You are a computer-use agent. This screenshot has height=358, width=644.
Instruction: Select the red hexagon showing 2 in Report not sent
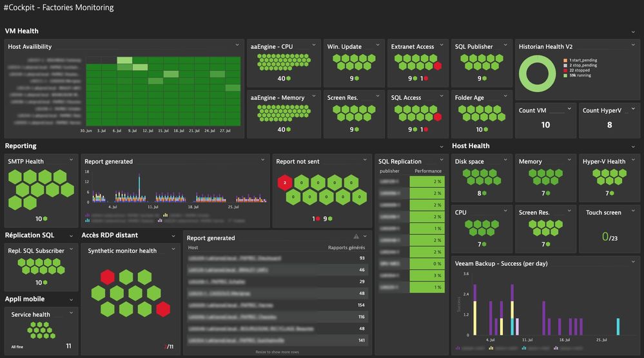pyautogui.click(x=284, y=183)
